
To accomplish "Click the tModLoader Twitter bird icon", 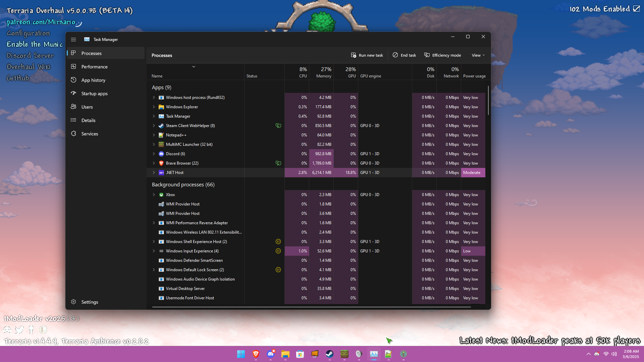I will pyautogui.click(x=19, y=330).
